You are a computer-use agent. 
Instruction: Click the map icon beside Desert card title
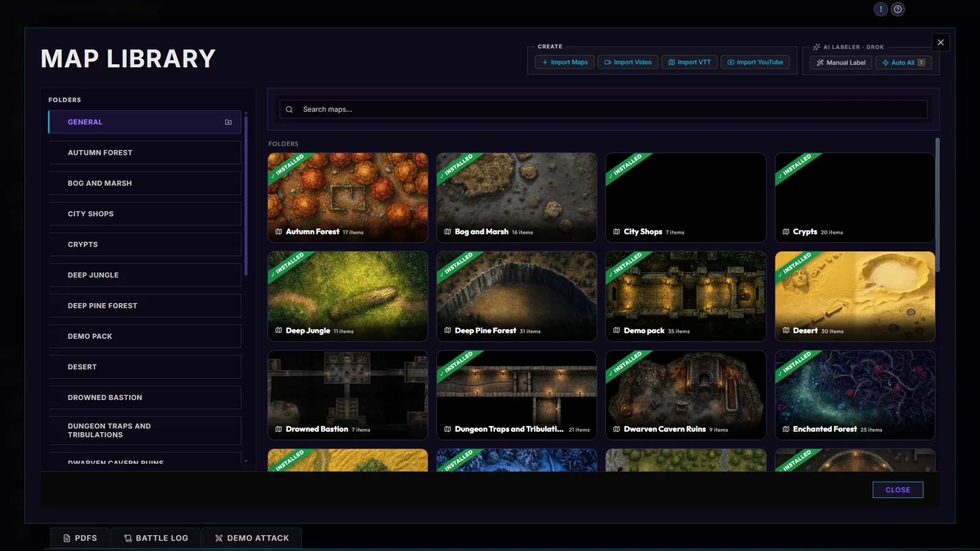coord(786,331)
